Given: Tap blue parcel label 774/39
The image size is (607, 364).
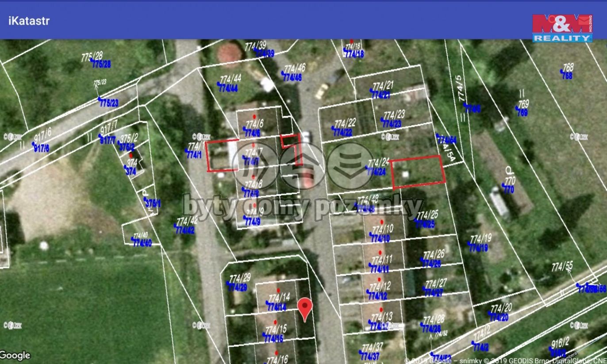Looking at the screenshot, I should pos(265,54).
